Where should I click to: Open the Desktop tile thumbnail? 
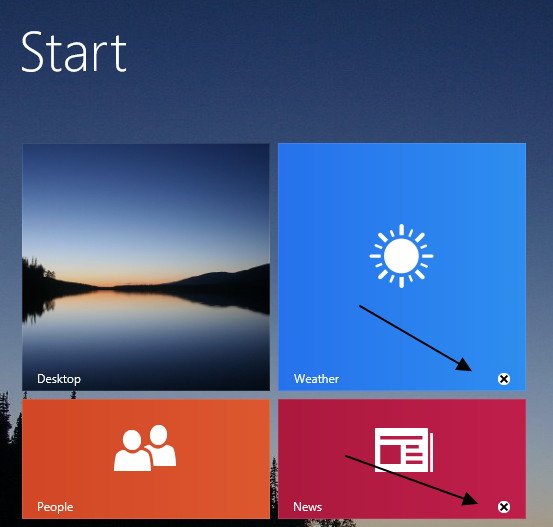(x=146, y=267)
